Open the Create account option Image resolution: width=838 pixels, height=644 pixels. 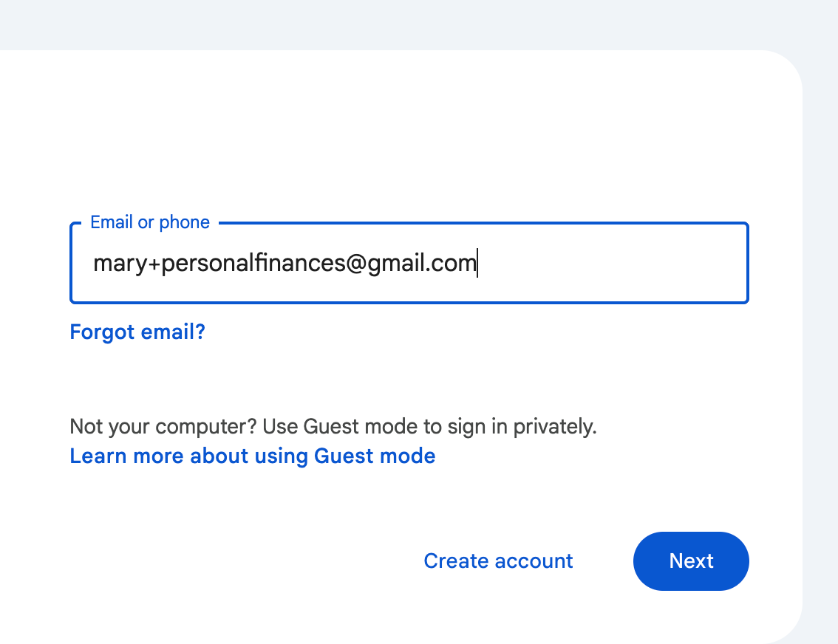(498, 561)
